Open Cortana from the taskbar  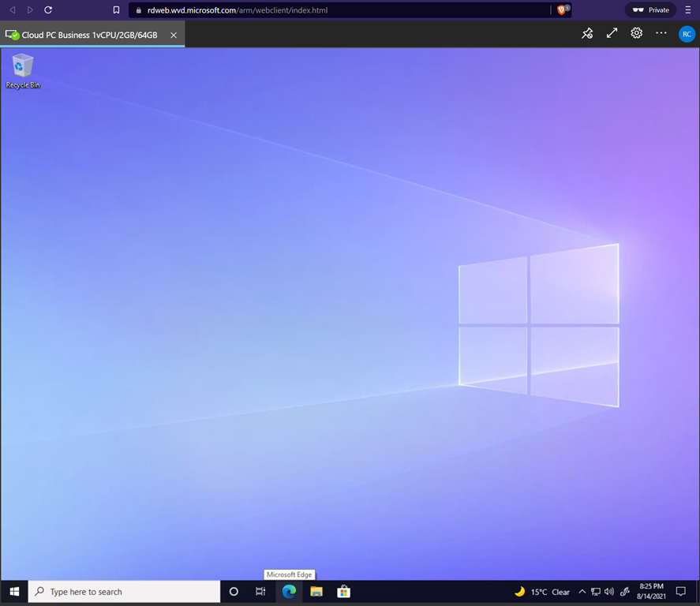click(234, 592)
